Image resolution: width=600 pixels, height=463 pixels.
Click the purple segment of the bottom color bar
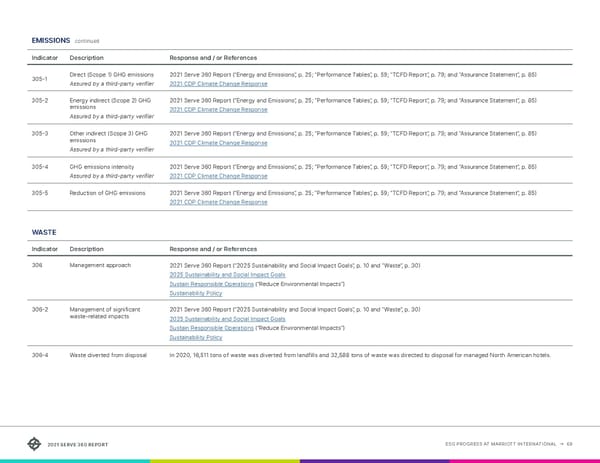point(375,461)
